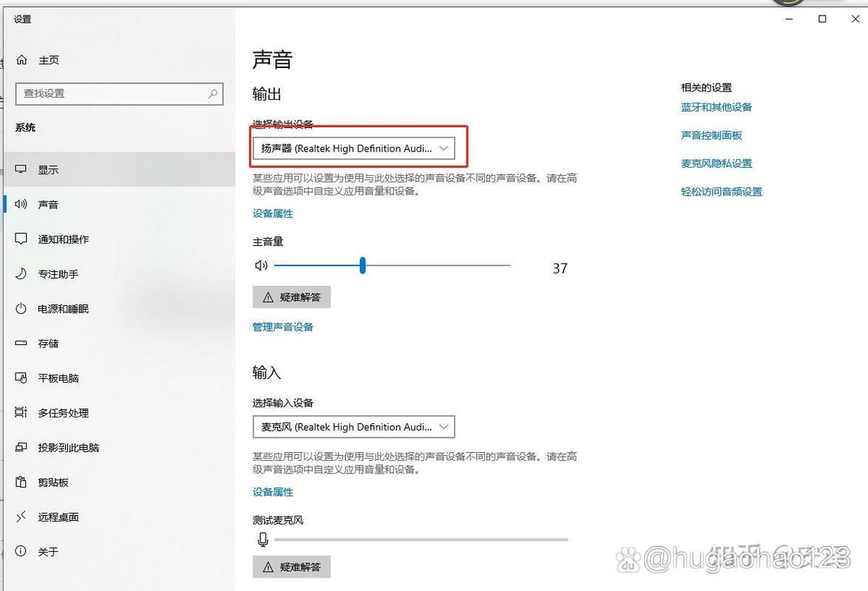Click the volume value 37

click(560, 268)
